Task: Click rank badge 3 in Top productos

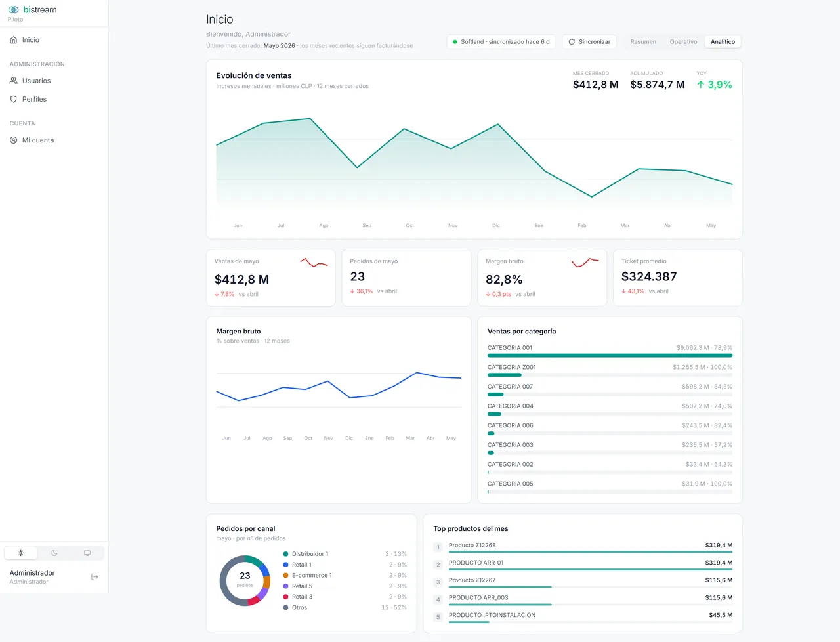Action: coord(438,582)
